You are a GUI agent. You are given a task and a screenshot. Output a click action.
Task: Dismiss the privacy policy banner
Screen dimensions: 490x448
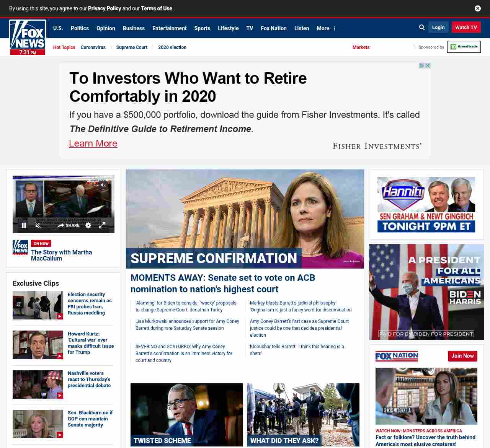pos(478,8)
